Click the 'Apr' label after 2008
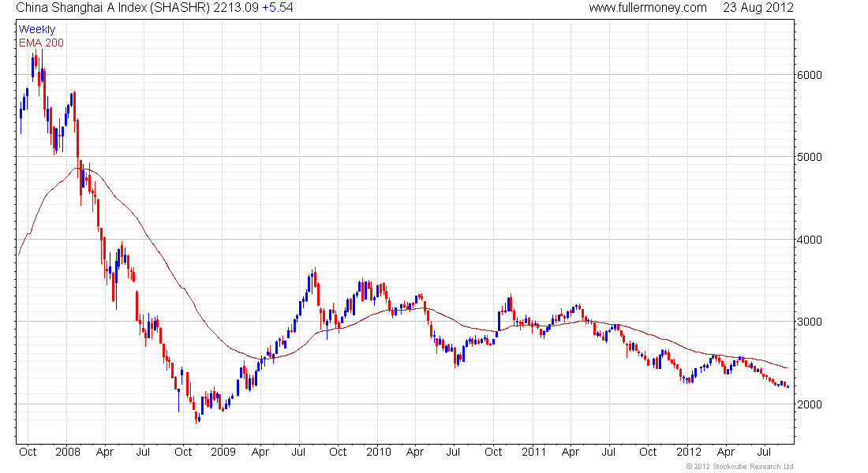 tap(105, 452)
